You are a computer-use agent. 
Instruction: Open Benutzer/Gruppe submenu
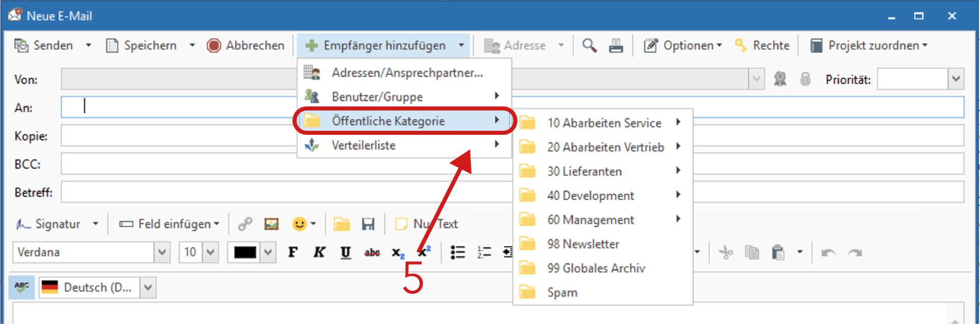click(x=404, y=97)
